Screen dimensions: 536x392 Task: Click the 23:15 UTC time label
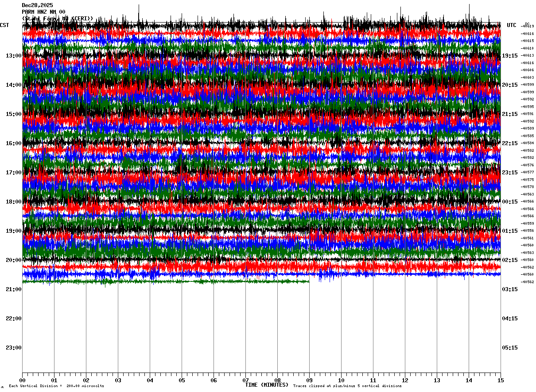click(510, 173)
